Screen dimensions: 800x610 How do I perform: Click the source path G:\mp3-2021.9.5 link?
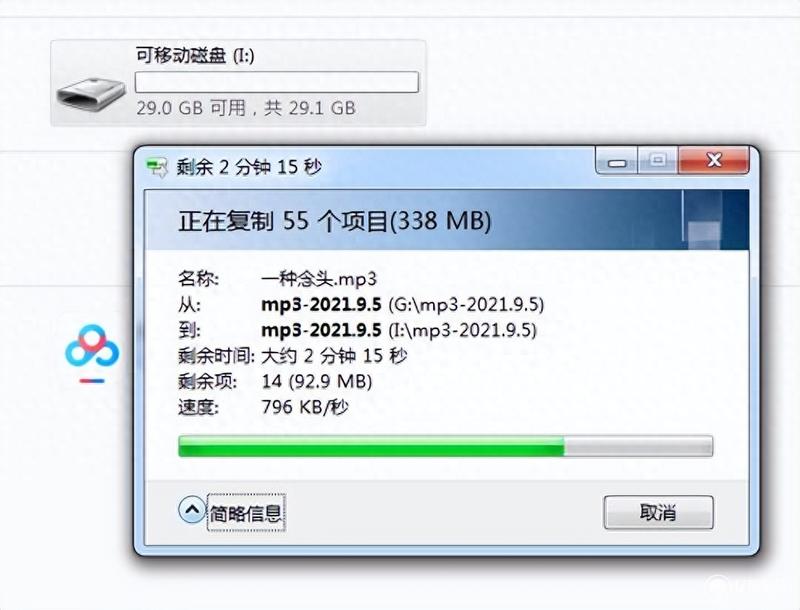(x=466, y=304)
